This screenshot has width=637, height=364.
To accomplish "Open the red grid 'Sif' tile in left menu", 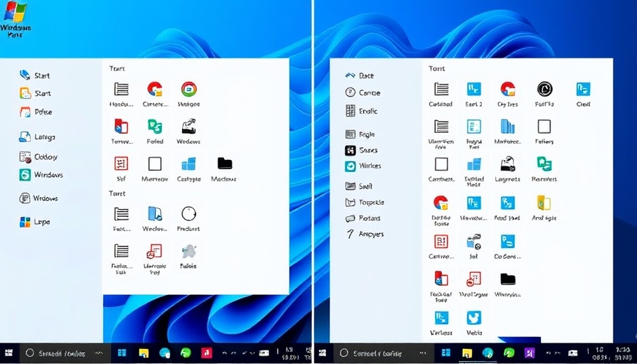I will point(121,169).
